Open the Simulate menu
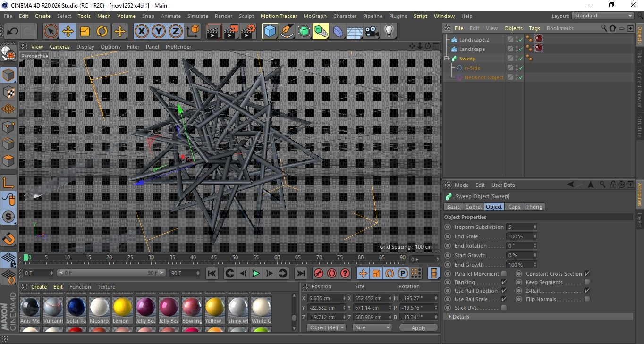This screenshot has width=644, height=344. click(197, 16)
